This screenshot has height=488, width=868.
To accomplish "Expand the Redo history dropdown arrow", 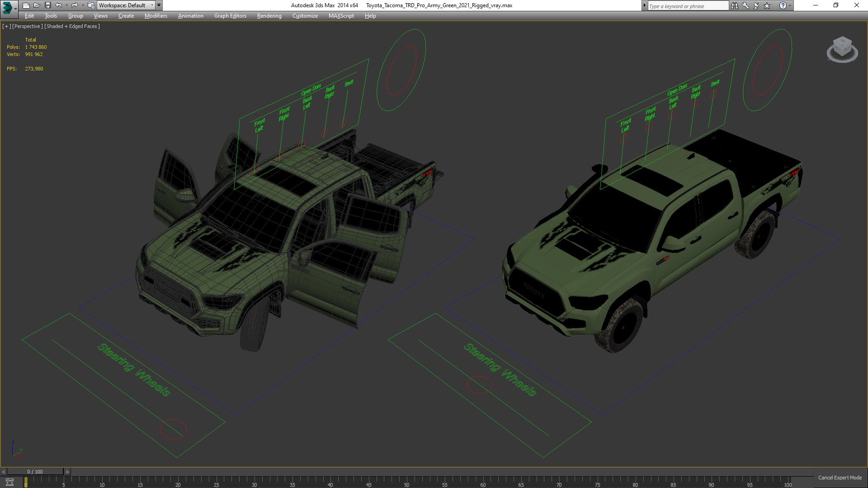I will point(82,5).
